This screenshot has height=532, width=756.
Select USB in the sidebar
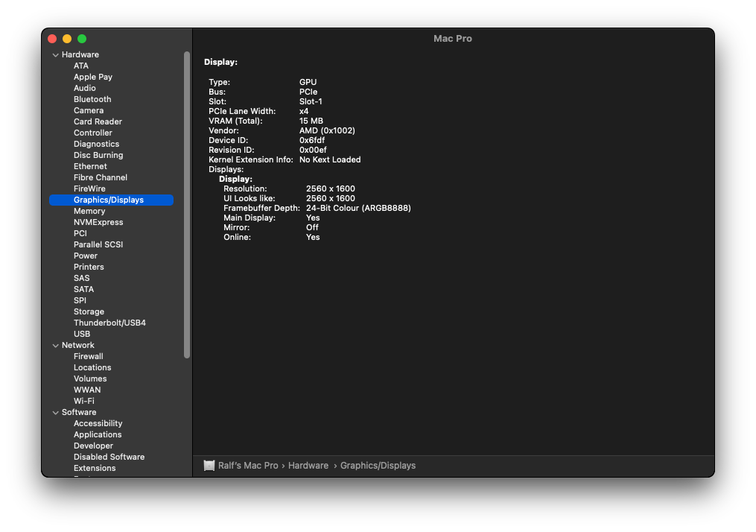pos(82,334)
